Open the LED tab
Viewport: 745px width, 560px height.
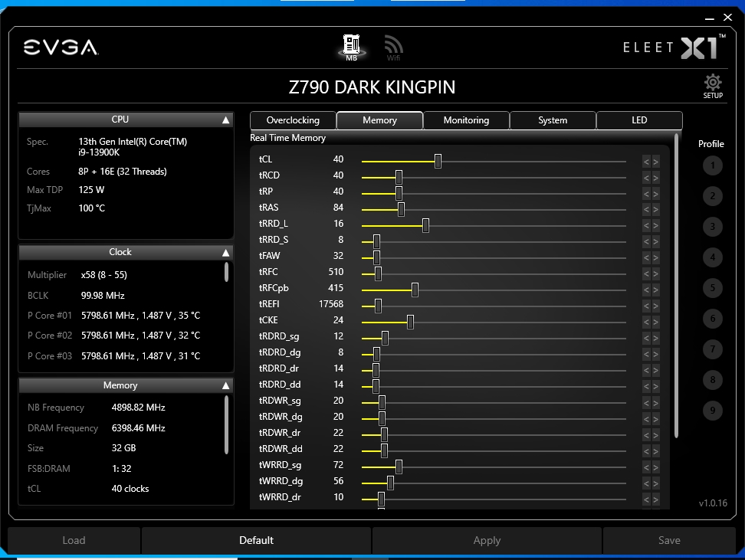click(639, 120)
